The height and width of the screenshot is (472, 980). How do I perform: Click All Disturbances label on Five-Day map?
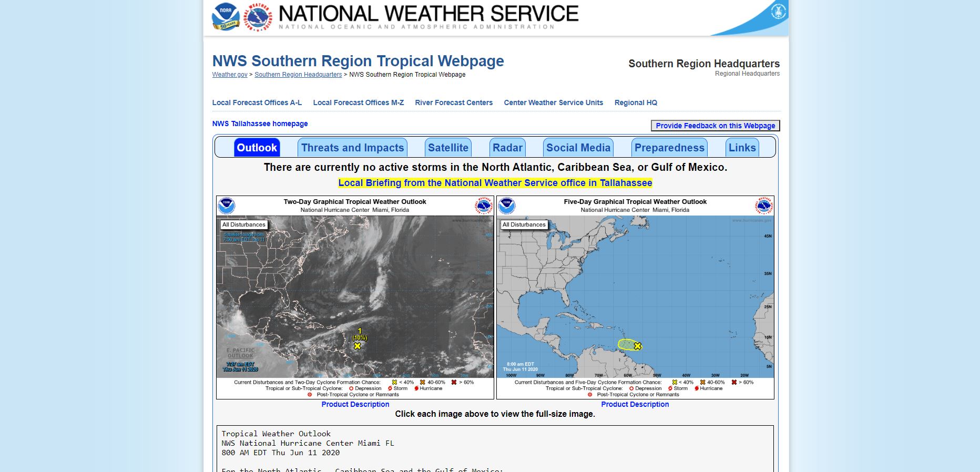click(x=524, y=224)
